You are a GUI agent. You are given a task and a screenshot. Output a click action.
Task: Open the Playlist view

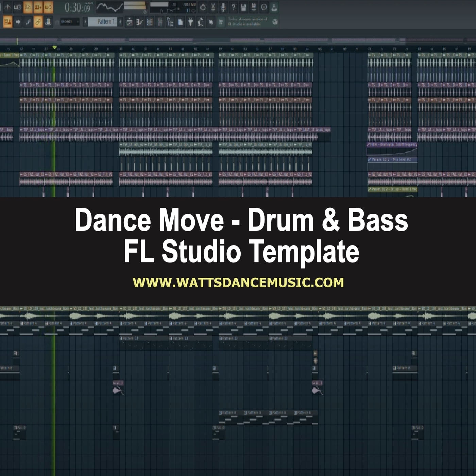pos(130,22)
